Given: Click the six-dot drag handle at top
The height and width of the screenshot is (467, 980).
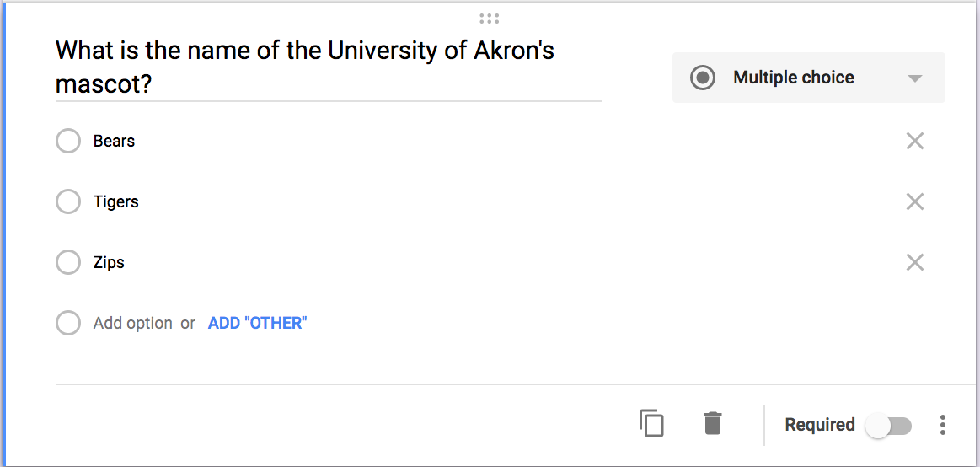Looking at the screenshot, I should pyautogui.click(x=489, y=19).
